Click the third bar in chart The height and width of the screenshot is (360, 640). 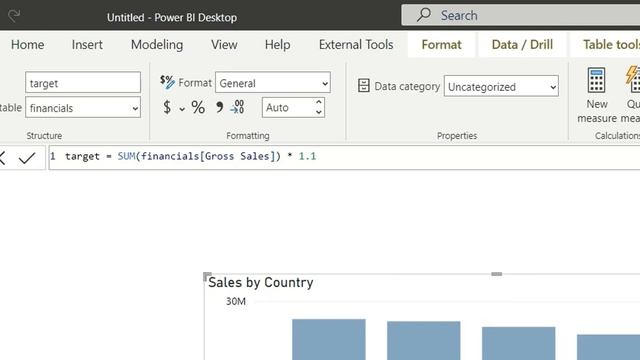coord(518,343)
